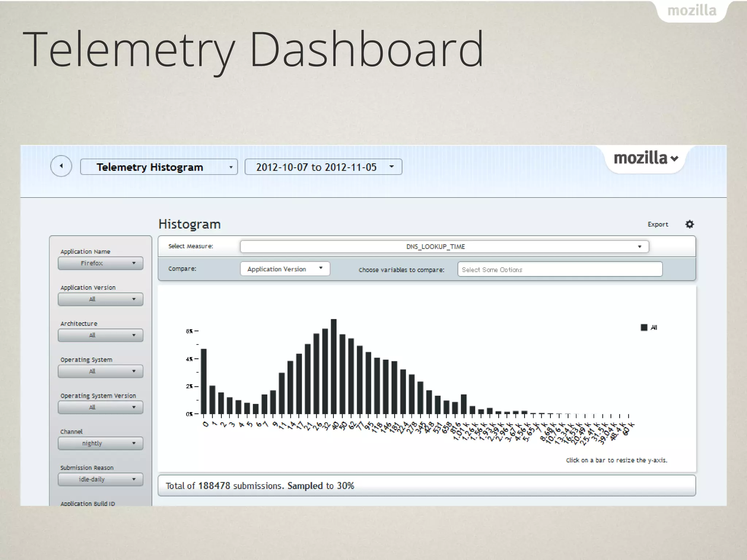The height and width of the screenshot is (560, 747).
Task: Click the Choose variables to compare label
Action: click(x=401, y=270)
